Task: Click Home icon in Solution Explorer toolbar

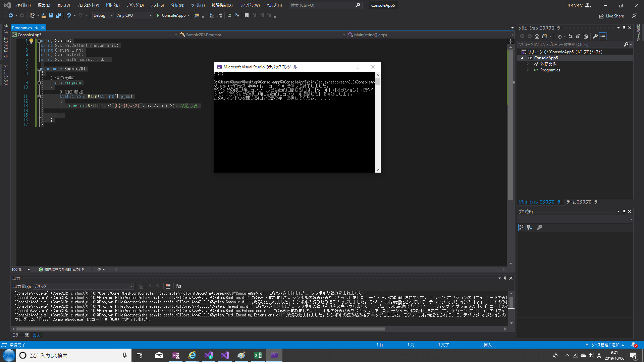Action: click(537, 36)
